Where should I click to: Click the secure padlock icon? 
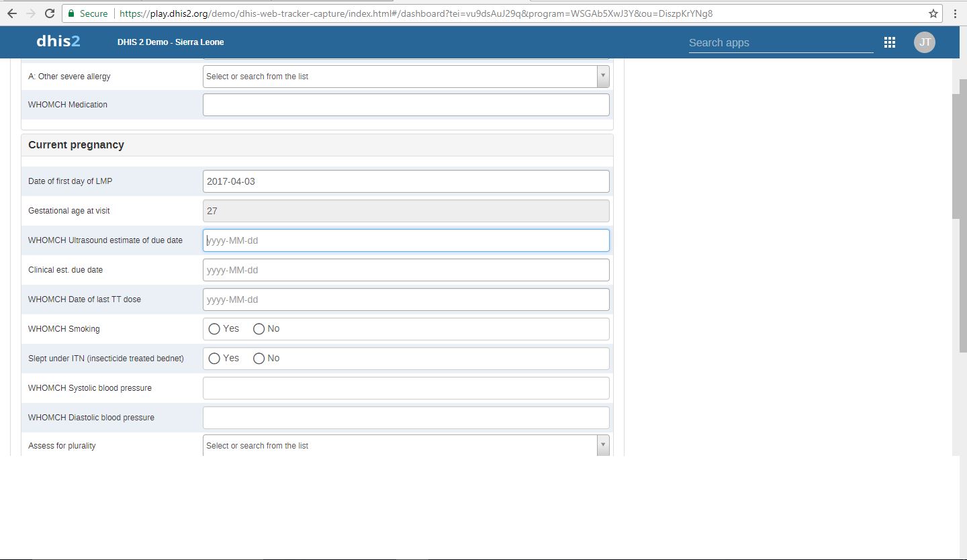[71, 13]
